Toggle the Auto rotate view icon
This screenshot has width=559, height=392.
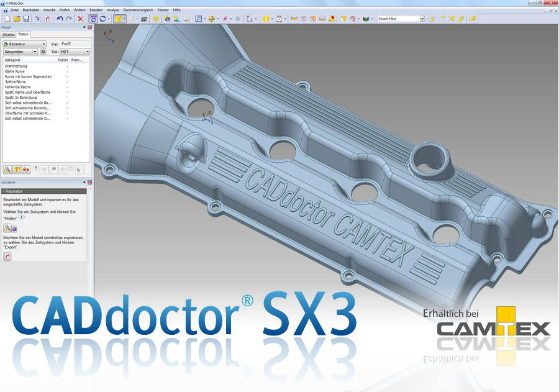93,19
